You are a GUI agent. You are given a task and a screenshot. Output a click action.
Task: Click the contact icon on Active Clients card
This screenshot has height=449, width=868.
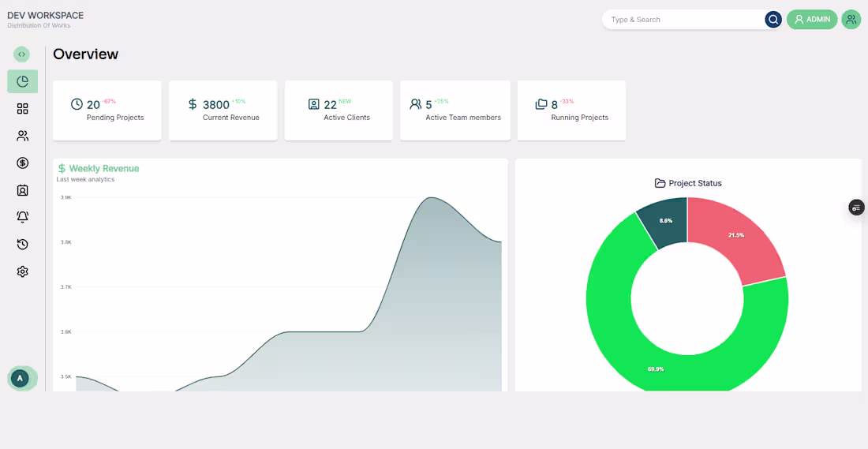coord(314,104)
